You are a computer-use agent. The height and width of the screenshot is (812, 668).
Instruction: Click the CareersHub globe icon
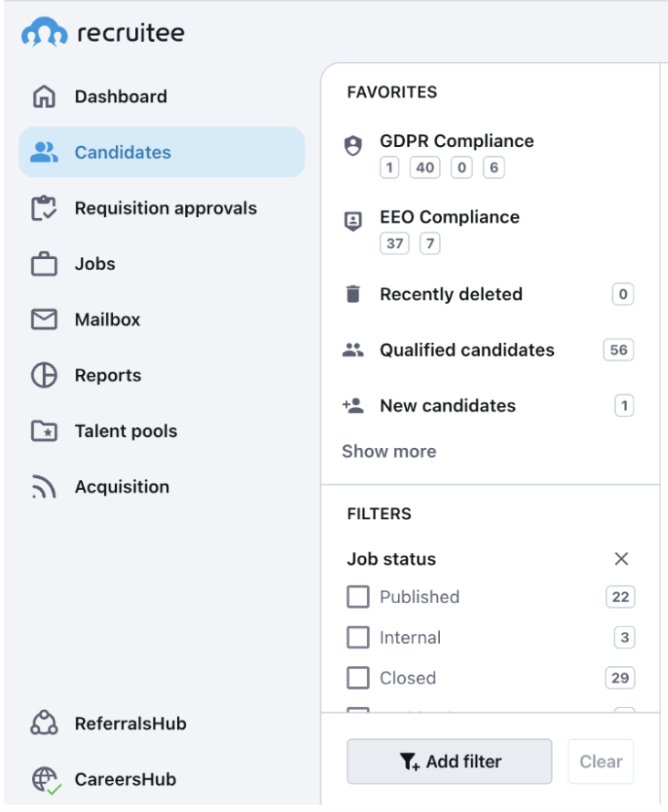[x=44, y=779]
